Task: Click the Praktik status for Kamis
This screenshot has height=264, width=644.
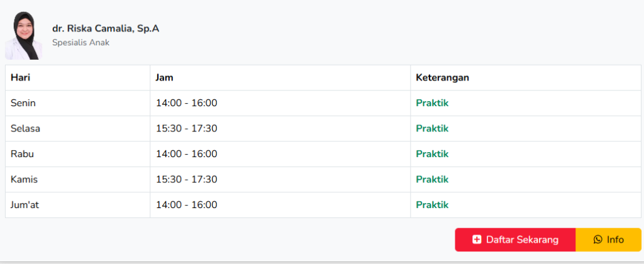Action: pyautogui.click(x=432, y=179)
